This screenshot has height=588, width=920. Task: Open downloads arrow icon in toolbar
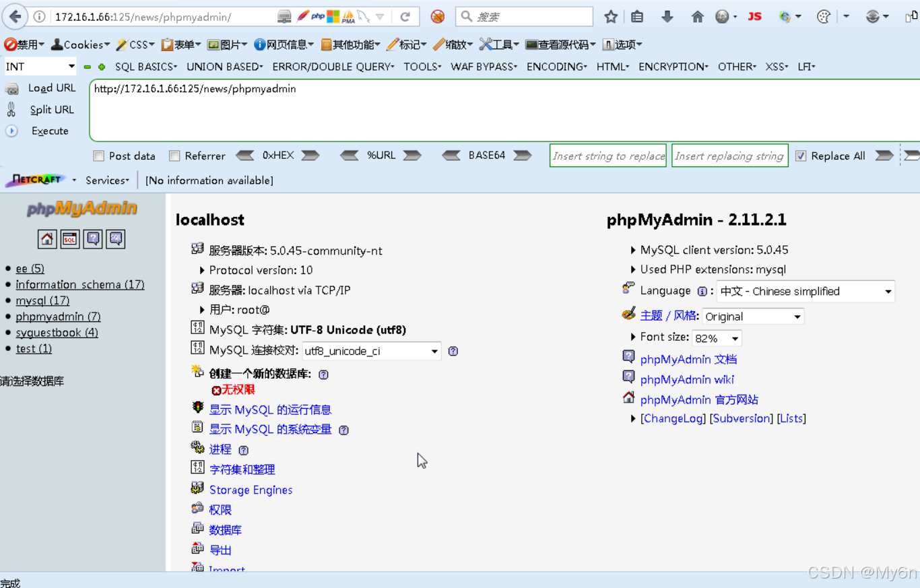tap(667, 17)
